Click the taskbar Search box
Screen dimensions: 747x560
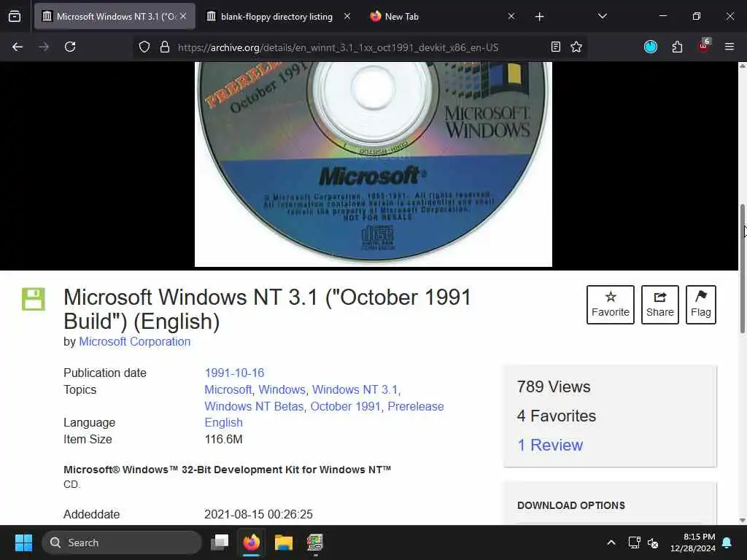122,542
